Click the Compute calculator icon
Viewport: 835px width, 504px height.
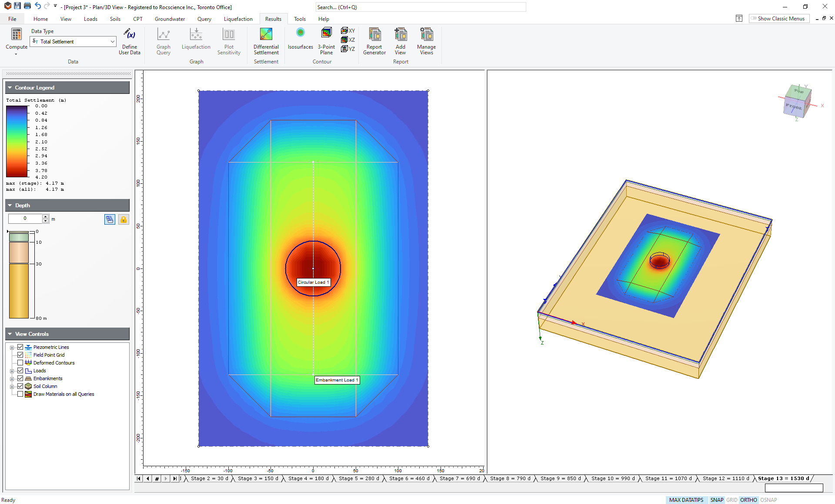pyautogui.click(x=16, y=35)
